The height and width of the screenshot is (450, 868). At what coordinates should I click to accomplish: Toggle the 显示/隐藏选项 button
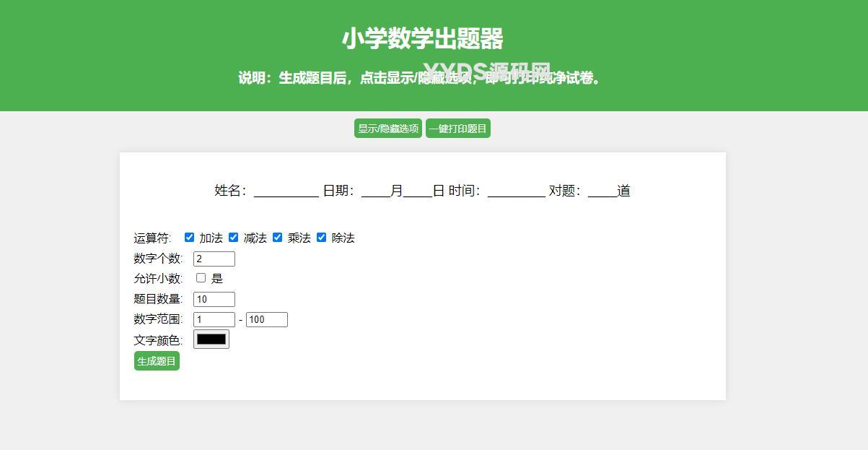pyautogui.click(x=387, y=129)
